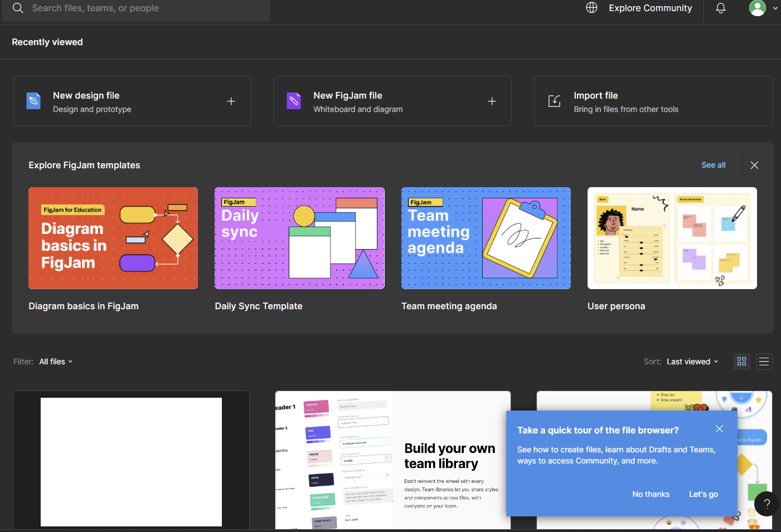Click the search magnifier icon
The height and width of the screenshot is (532, 781).
(18, 8)
